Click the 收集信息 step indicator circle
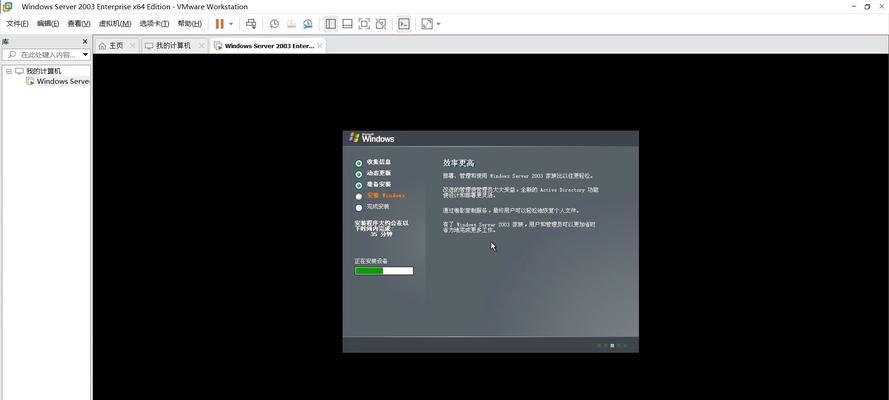This screenshot has width=889, height=400. (359, 163)
